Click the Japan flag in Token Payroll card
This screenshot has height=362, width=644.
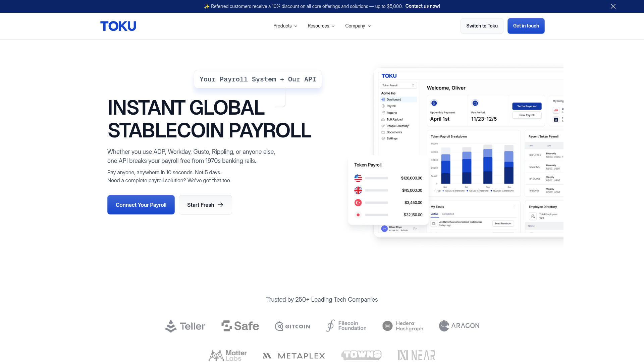coord(358,215)
